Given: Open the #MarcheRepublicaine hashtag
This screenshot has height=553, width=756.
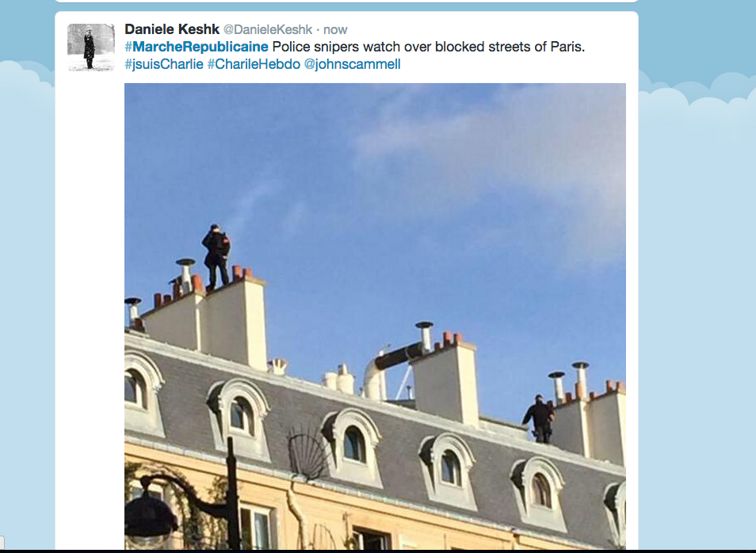Looking at the screenshot, I should [197, 47].
